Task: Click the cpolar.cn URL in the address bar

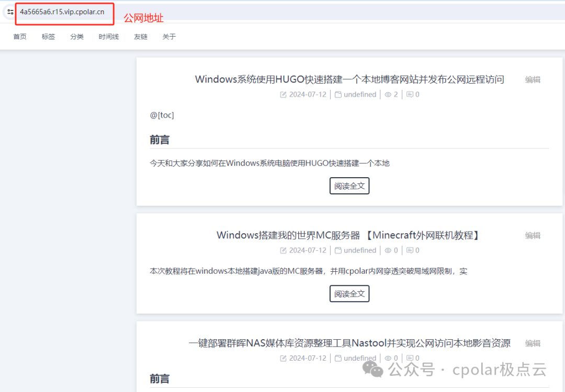Action: 62,12
